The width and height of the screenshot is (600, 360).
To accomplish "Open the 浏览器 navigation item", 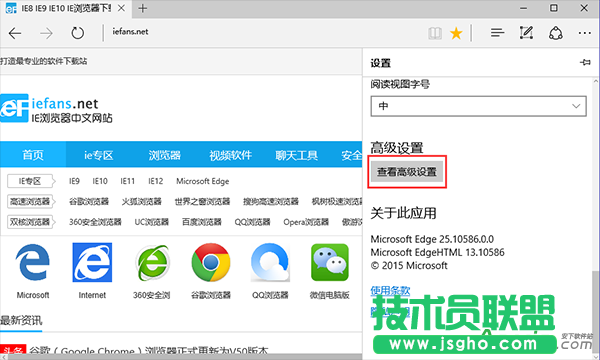I will coord(165,155).
